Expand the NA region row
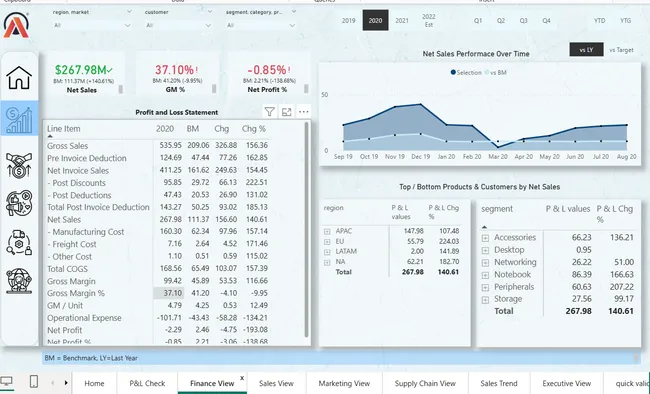 pos(327,262)
